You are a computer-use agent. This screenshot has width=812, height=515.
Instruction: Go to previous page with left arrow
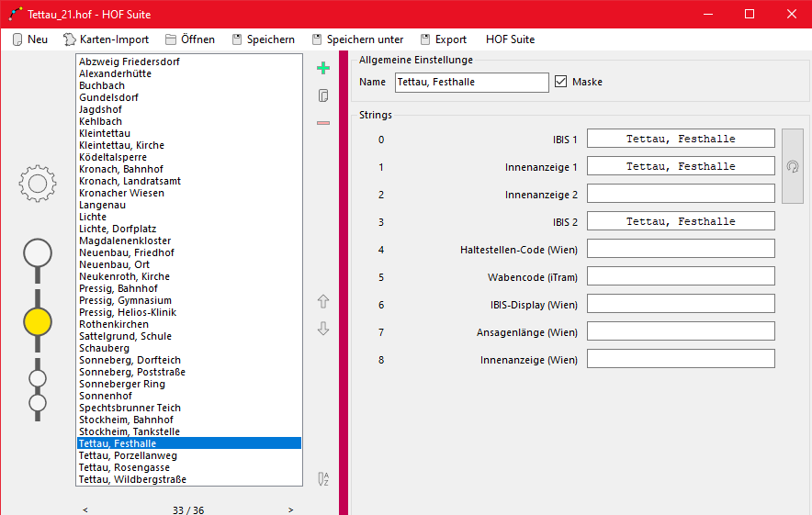coord(85,509)
